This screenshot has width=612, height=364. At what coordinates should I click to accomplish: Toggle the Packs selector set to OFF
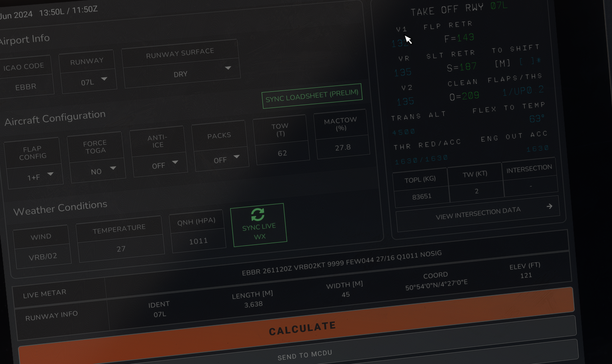220,159
